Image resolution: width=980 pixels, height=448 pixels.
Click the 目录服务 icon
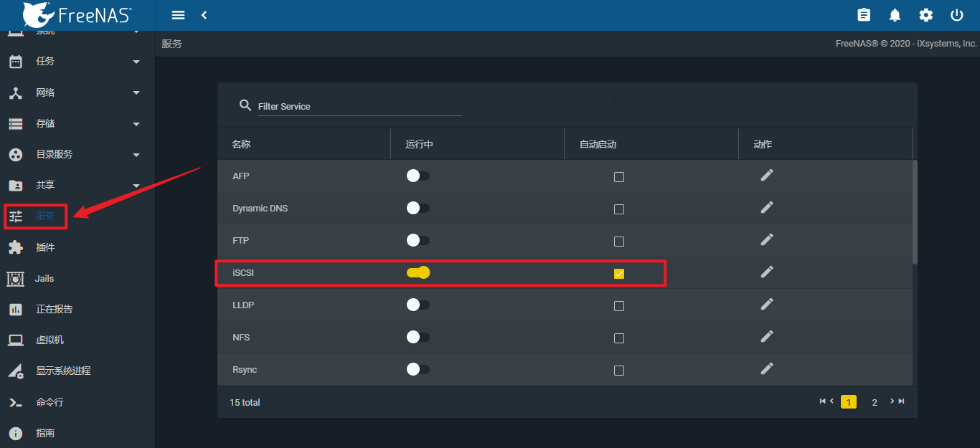click(x=15, y=155)
